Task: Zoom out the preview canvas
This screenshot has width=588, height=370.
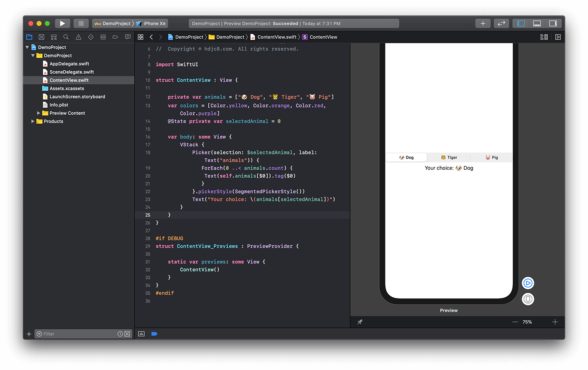Action: (x=515, y=322)
